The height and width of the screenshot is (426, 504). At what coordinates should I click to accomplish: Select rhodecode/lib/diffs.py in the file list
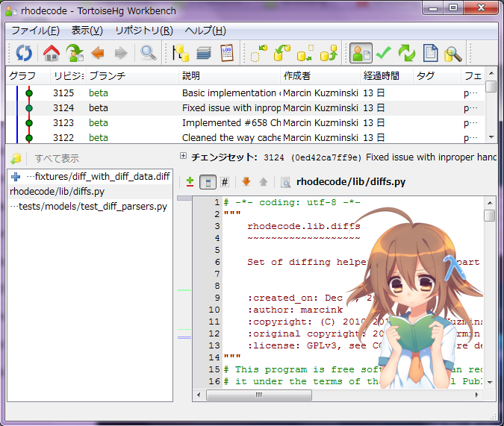pos(90,192)
